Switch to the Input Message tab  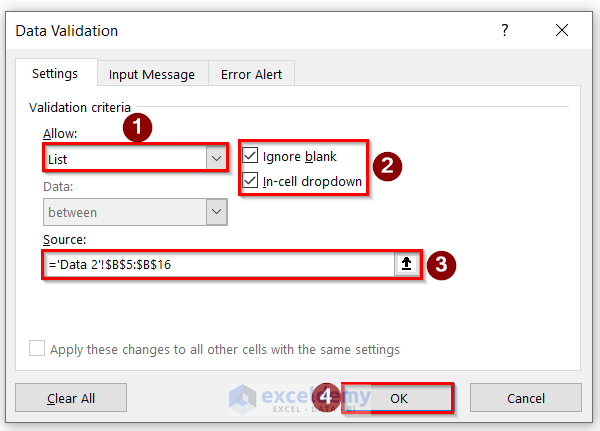coord(152,74)
